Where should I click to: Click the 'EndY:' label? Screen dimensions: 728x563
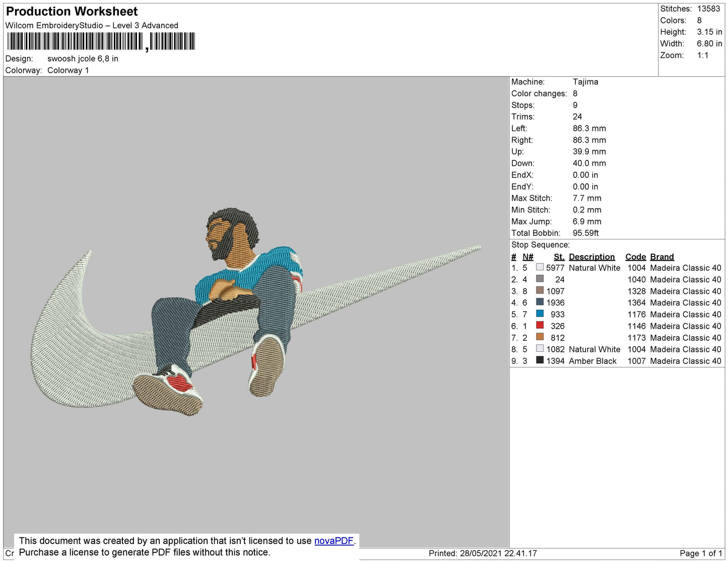click(522, 186)
